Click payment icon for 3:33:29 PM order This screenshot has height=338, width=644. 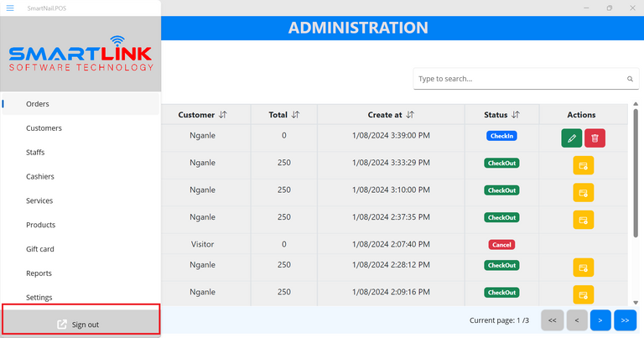[583, 165]
